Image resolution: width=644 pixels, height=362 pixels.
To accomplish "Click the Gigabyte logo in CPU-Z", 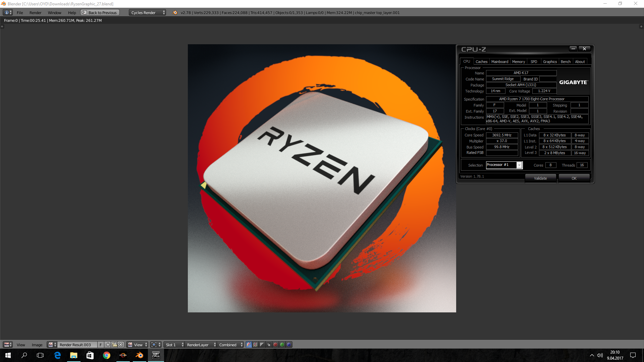I will coord(574,82).
